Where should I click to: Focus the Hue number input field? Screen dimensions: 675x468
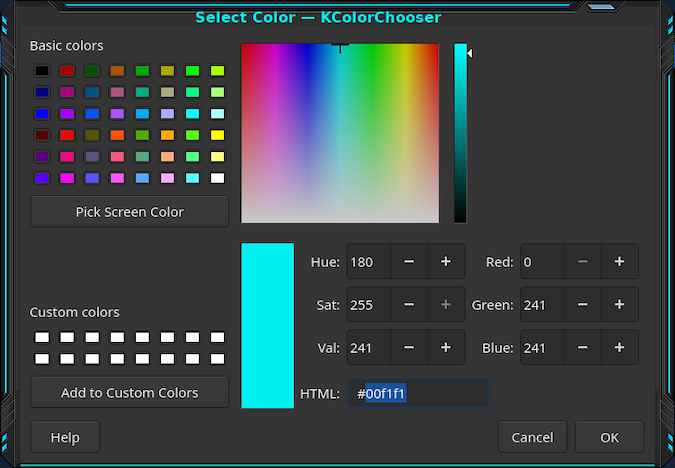367,262
